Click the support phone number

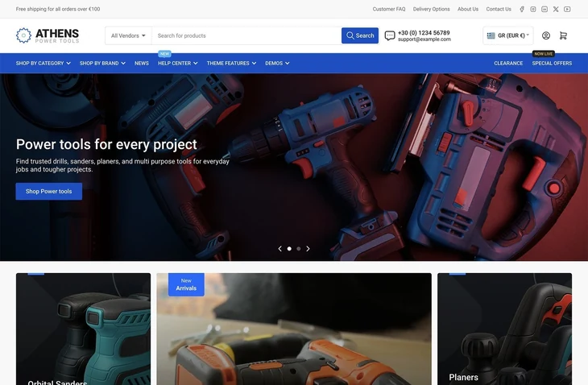tap(424, 32)
